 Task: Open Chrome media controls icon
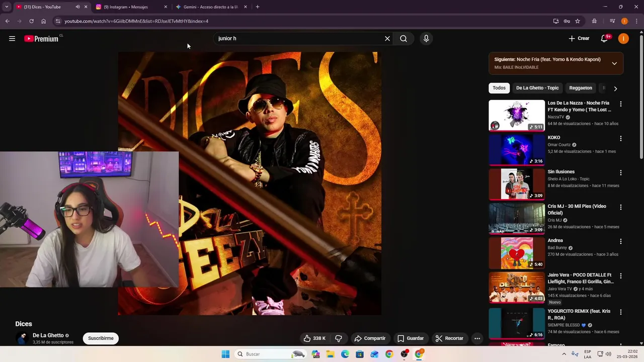coord(612,21)
